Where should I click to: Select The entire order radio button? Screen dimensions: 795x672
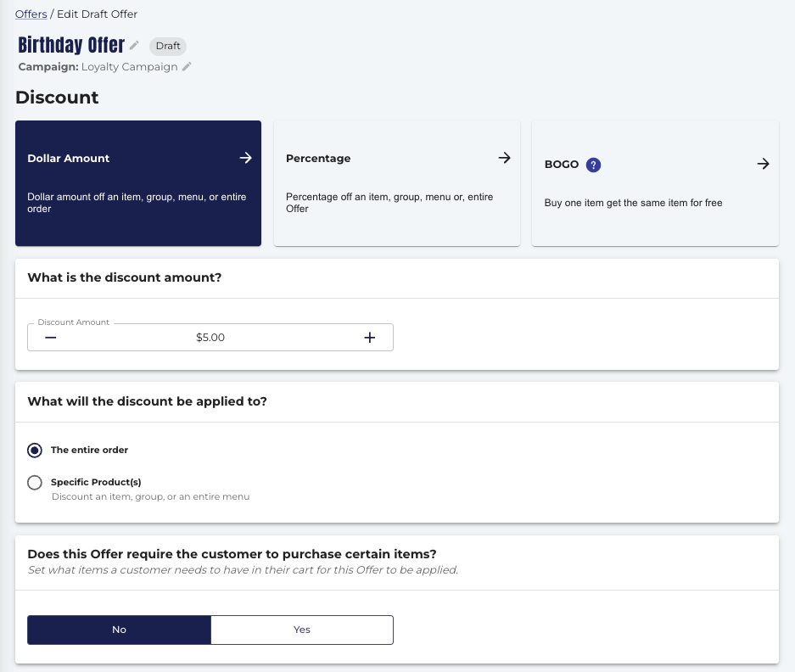35,450
